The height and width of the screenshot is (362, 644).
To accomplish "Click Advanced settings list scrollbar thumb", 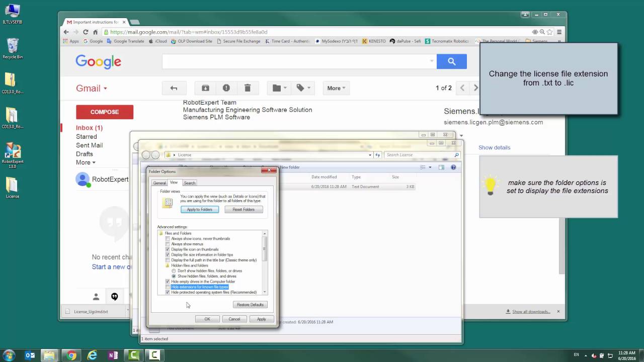I will click(265, 248).
